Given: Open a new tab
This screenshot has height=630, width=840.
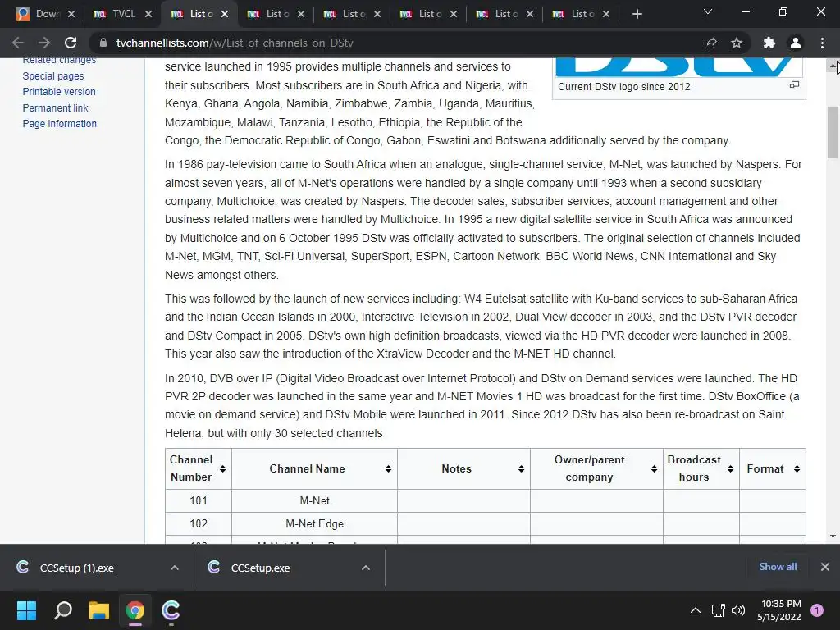Looking at the screenshot, I should click(x=637, y=14).
